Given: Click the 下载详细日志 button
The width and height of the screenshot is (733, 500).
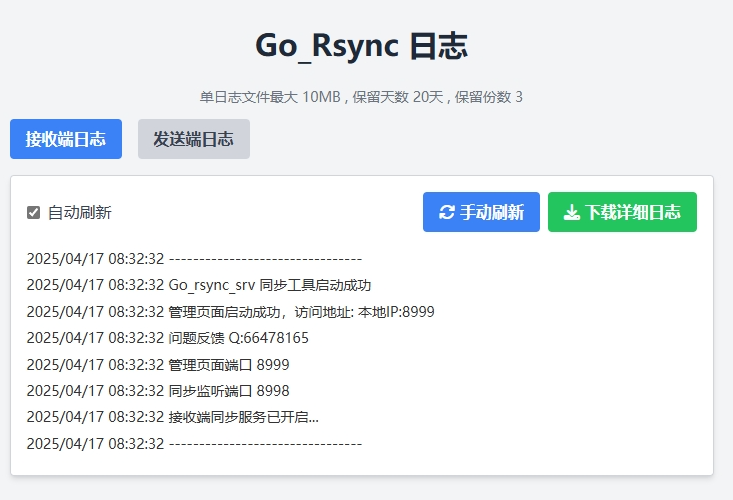Looking at the screenshot, I should pyautogui.click(x=622, y=212).
